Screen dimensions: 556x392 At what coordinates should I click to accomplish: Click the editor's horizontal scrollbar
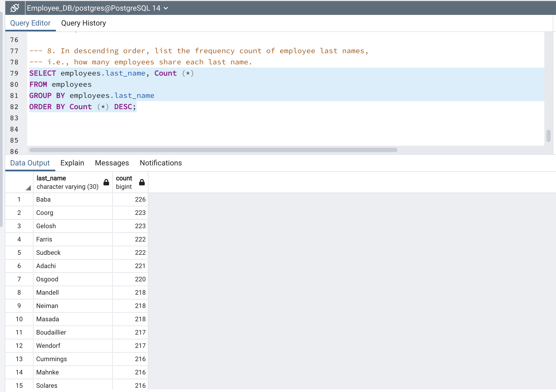pos(213,150)
